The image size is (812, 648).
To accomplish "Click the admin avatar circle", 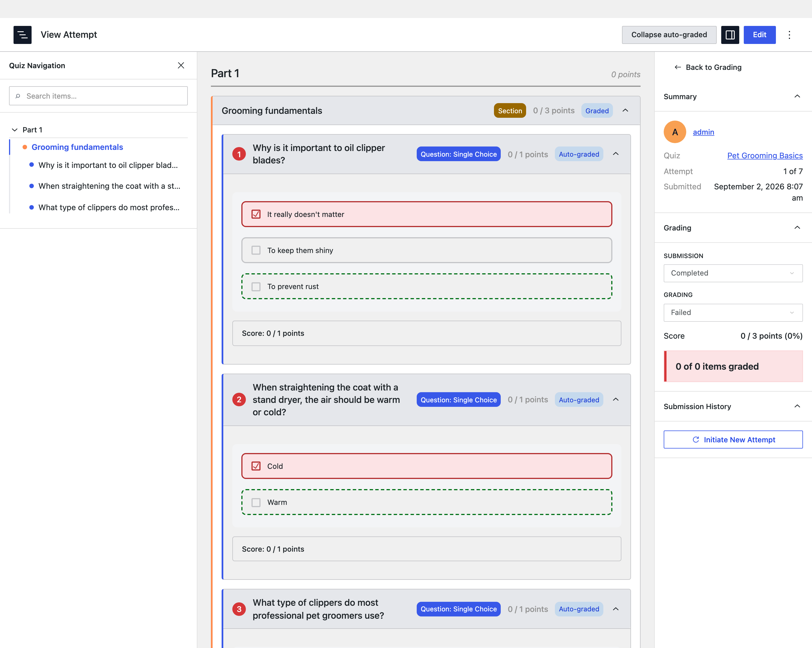I will 674,132.
